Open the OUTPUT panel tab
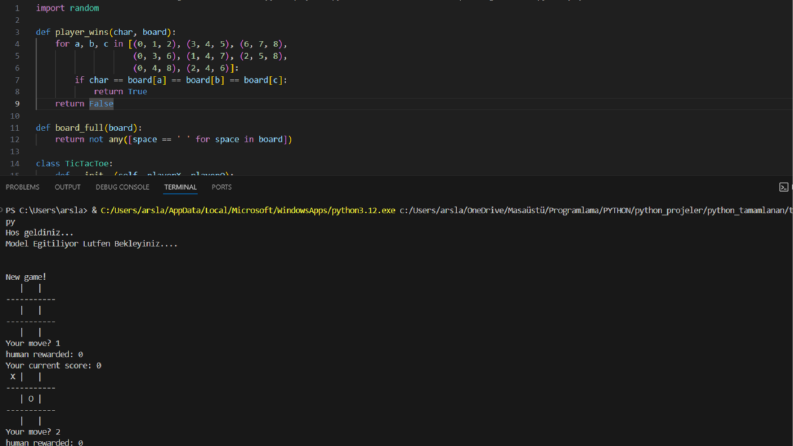Image resolution: width=793 pixels, height=446 pixels. click(67, 187)
